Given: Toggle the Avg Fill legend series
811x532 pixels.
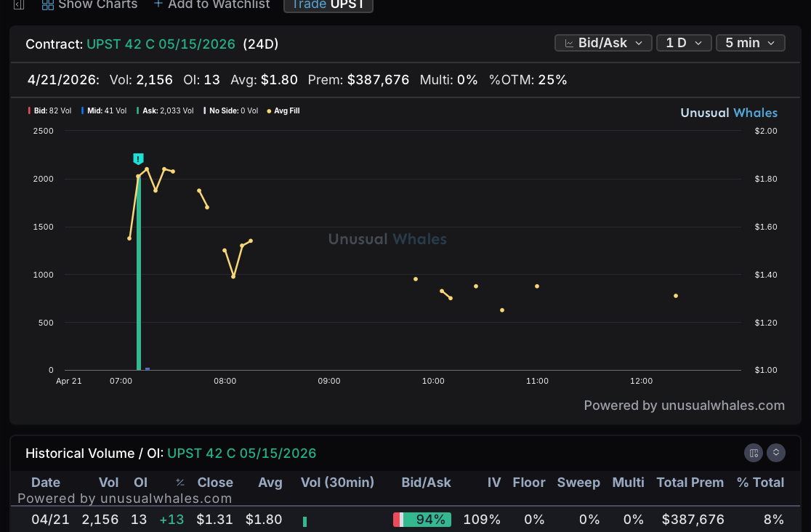Looking at the screenshot, I should pyautogui.click(x=283, y=110).
